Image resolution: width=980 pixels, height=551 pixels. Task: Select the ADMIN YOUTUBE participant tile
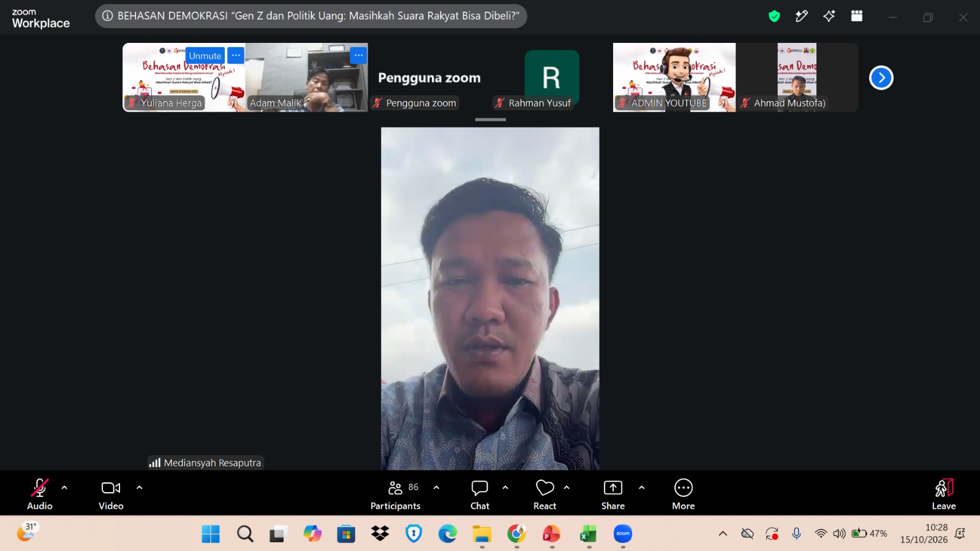[x=674, y=77]
